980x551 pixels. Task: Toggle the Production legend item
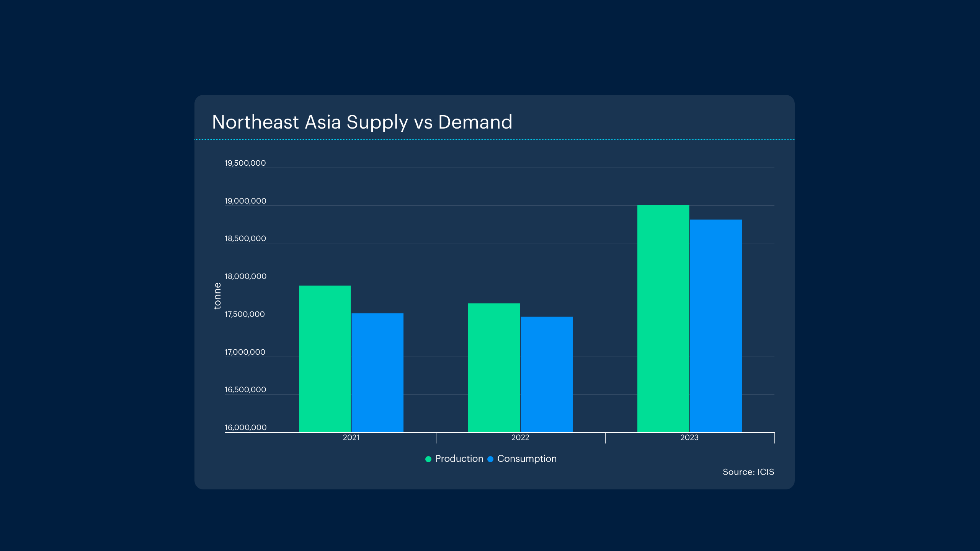click(x=459, y=458)
